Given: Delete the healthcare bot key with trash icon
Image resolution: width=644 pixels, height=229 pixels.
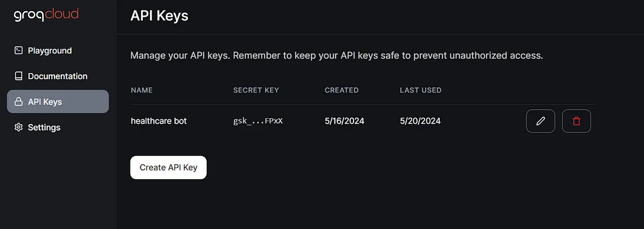Looking at the screenshot, I should click(576, 121).
